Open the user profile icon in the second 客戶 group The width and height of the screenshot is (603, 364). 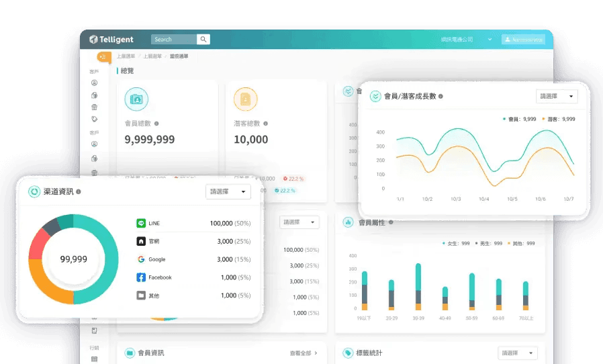[94, 144]
